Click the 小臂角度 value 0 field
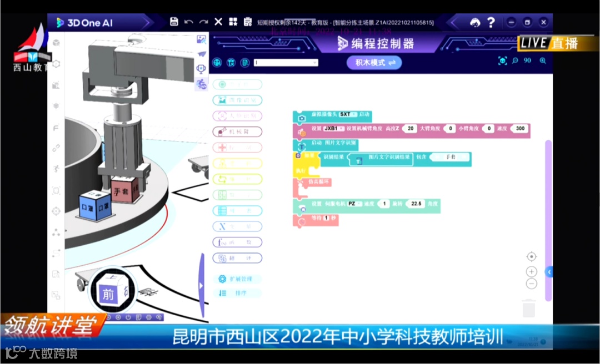This screenshot has width=600, height=364. pos(489,129)
